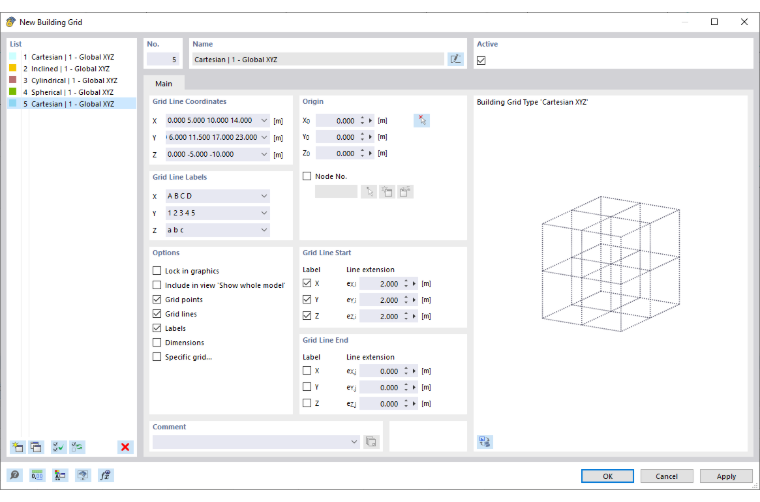The height and width of the screenshot is (502, 760).
Task: Uncheck the Labels option
Action: (x=157, y=328)
